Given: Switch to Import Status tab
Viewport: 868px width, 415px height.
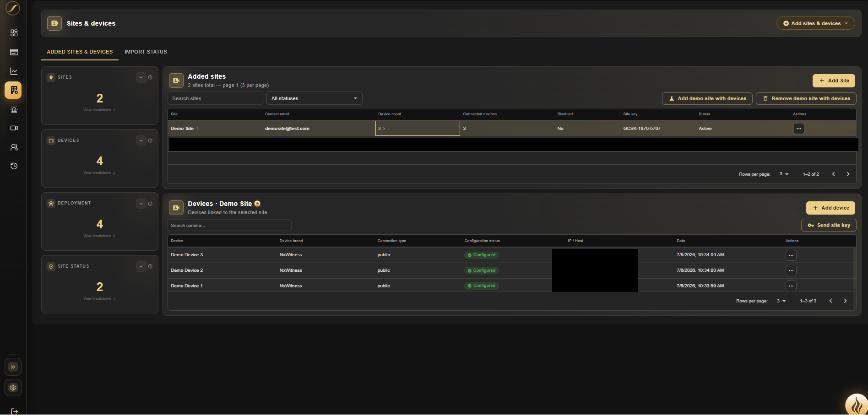Looking at the screenshot, I should 146,52.
